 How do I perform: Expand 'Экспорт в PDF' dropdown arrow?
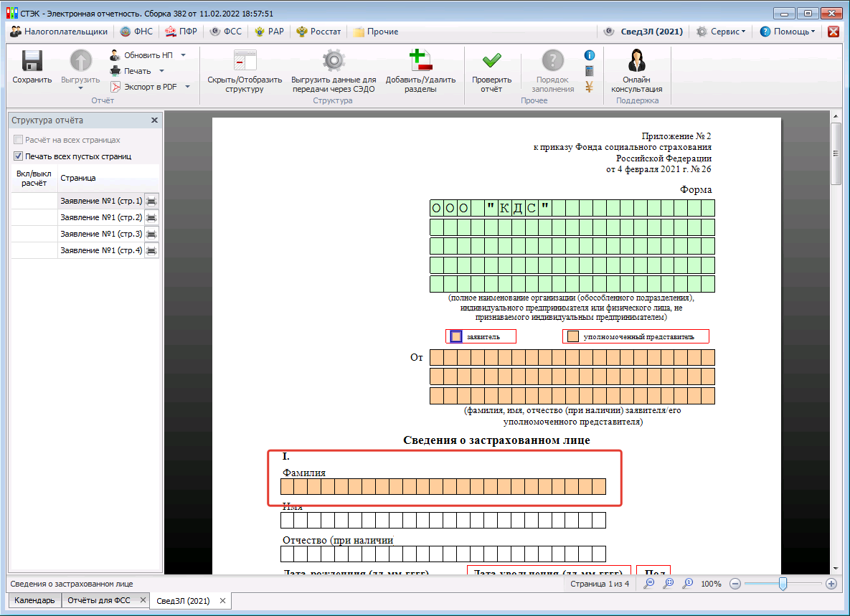(187, 87)
